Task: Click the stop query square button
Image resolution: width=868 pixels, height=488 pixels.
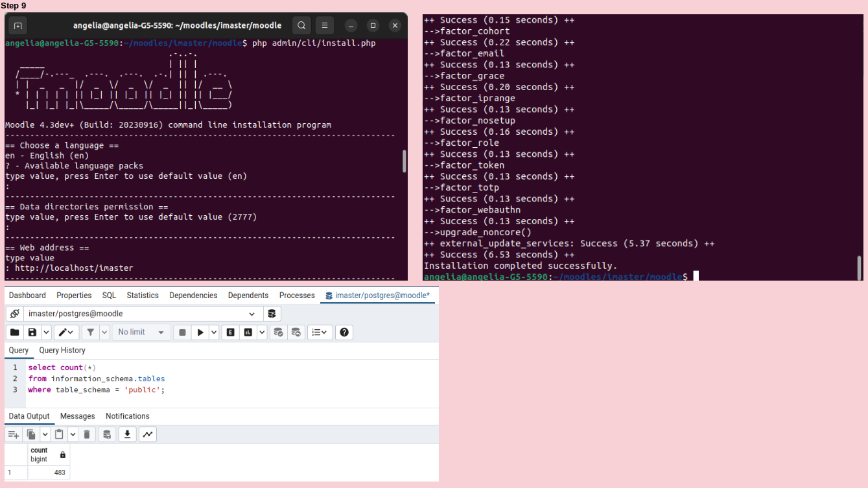Action: coord(183,332)
